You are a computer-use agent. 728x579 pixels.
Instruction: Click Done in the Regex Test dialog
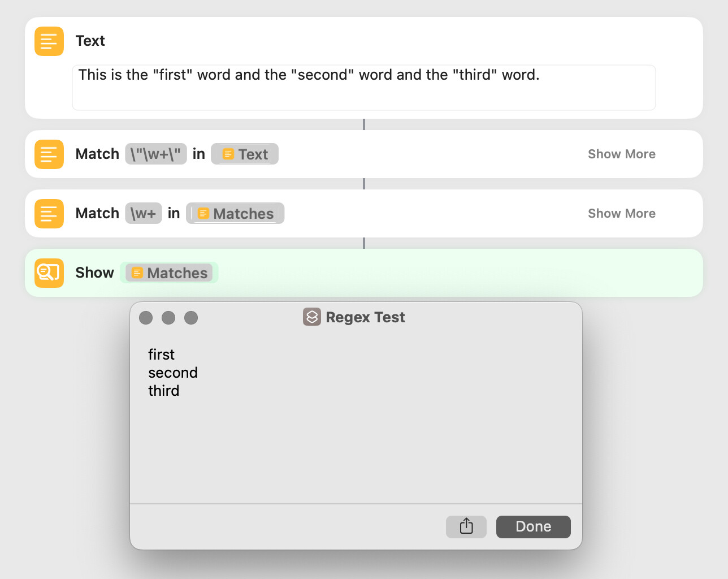(534, 526)
